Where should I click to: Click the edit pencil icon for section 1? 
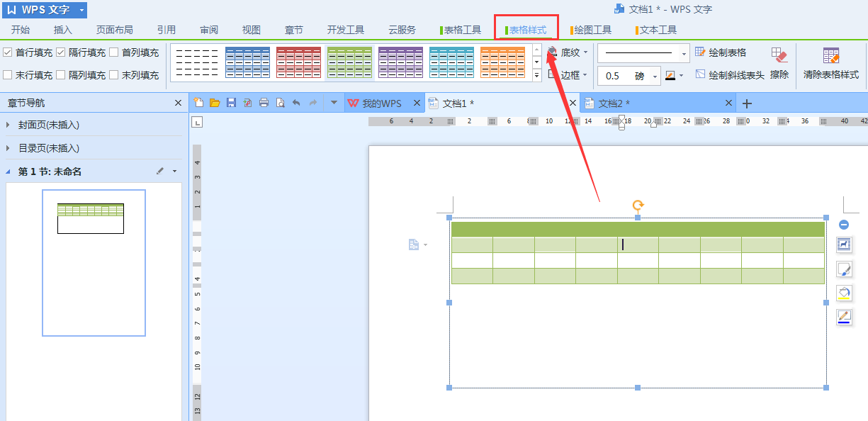click(160, 171)
